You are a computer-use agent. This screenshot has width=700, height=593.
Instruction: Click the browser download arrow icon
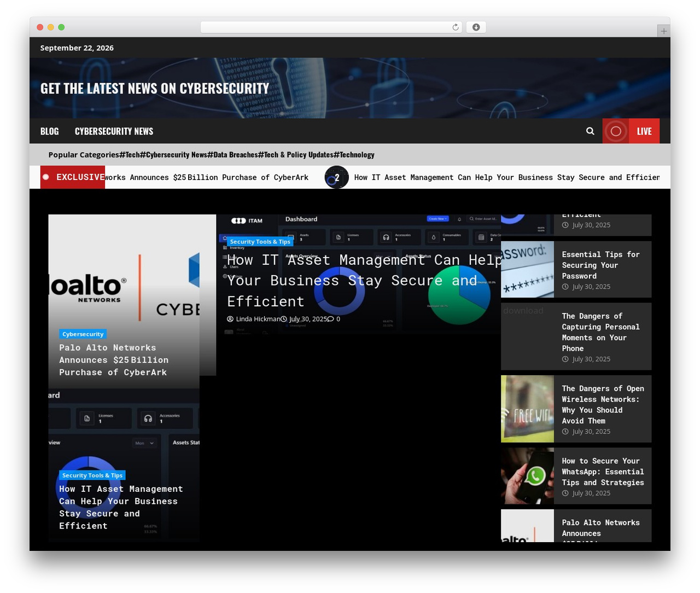pyautogui.click(x=476, y=27)
